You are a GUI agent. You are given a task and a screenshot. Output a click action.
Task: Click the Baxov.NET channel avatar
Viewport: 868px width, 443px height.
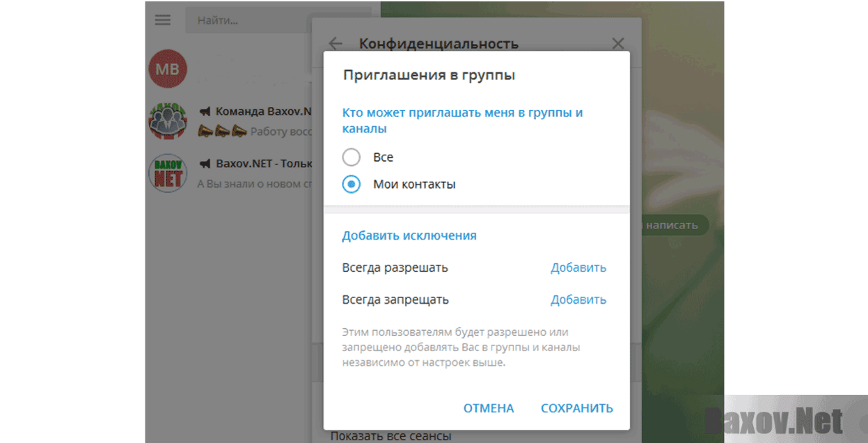[167, 173]
